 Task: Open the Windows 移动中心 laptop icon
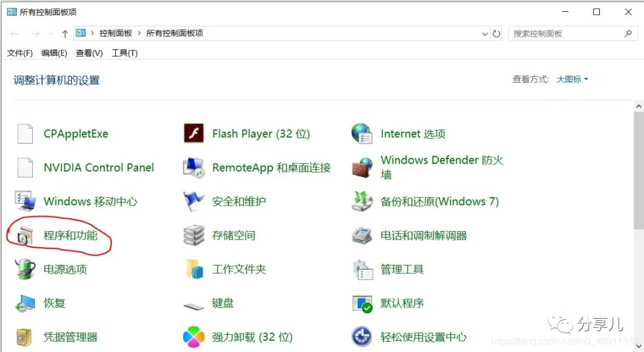[25, 201]
